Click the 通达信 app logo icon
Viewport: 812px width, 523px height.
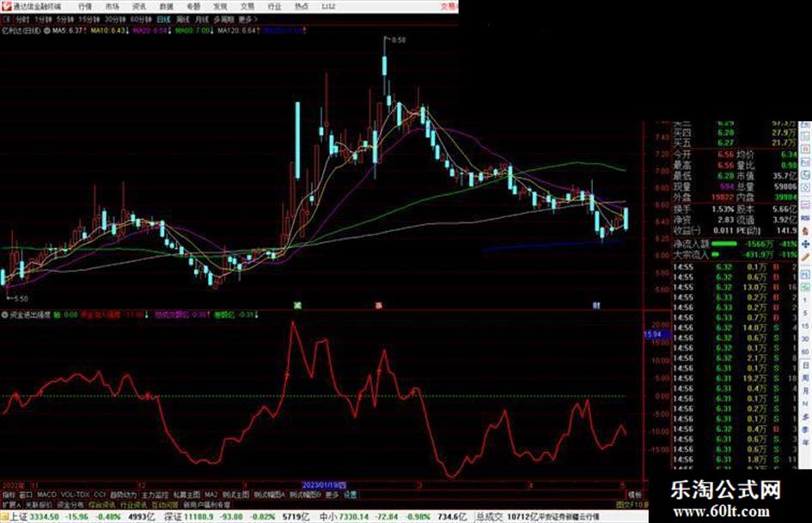pyautogui.click(x=6, y=6)
